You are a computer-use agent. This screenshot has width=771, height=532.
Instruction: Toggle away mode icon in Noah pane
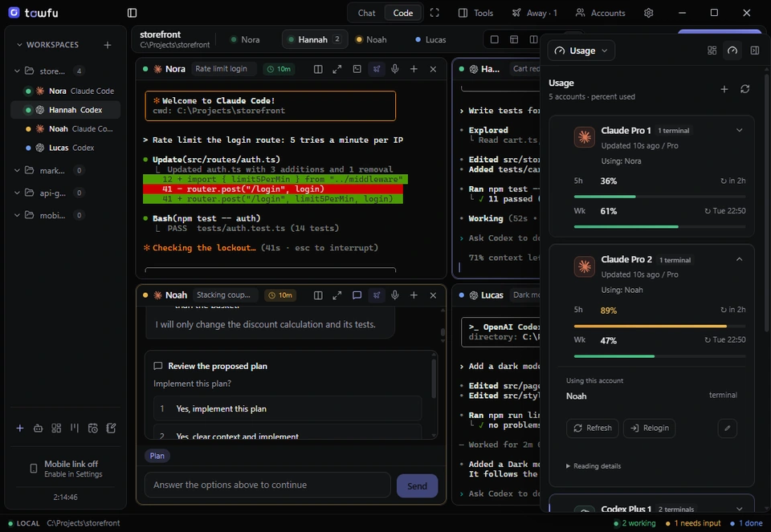point(376,295)
